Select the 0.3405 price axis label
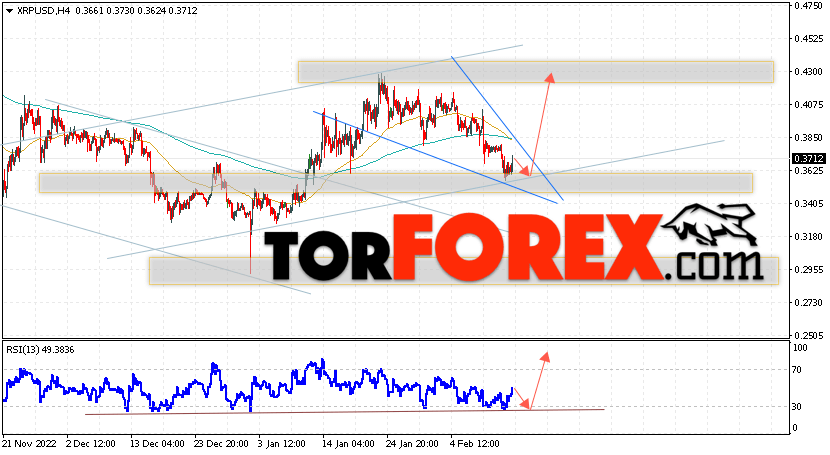This screenshot has width=830, height=455. click(808, 204)
